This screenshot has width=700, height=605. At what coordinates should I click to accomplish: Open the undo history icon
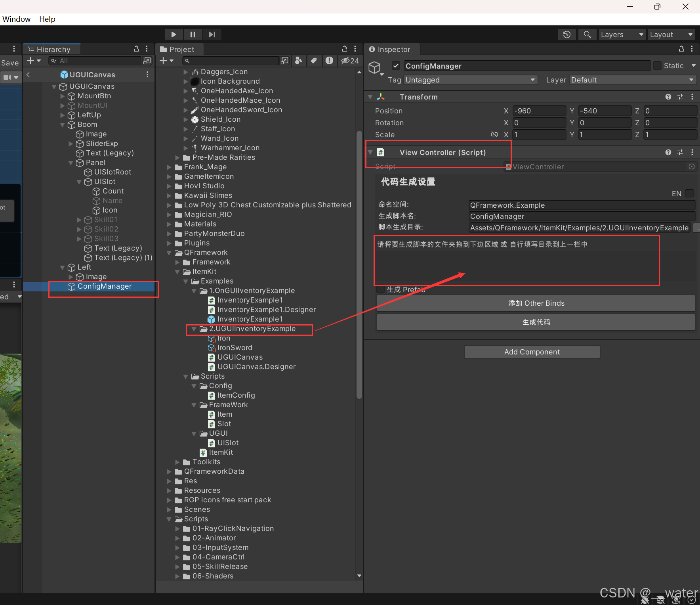567,34
